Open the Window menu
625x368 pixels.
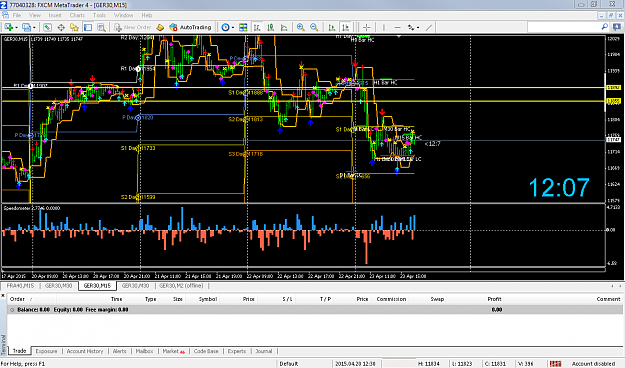click(123, 15)
